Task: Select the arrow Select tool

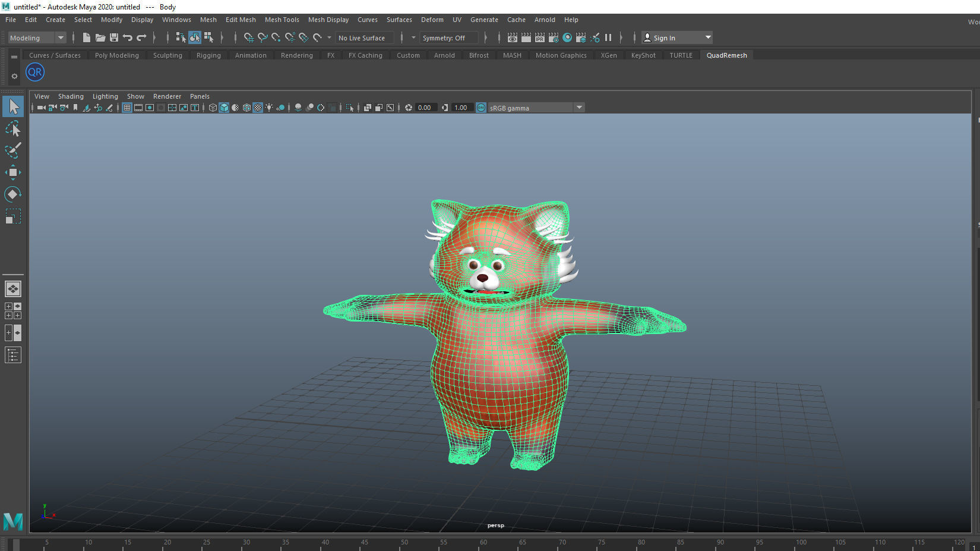Action: pos(13,107)
